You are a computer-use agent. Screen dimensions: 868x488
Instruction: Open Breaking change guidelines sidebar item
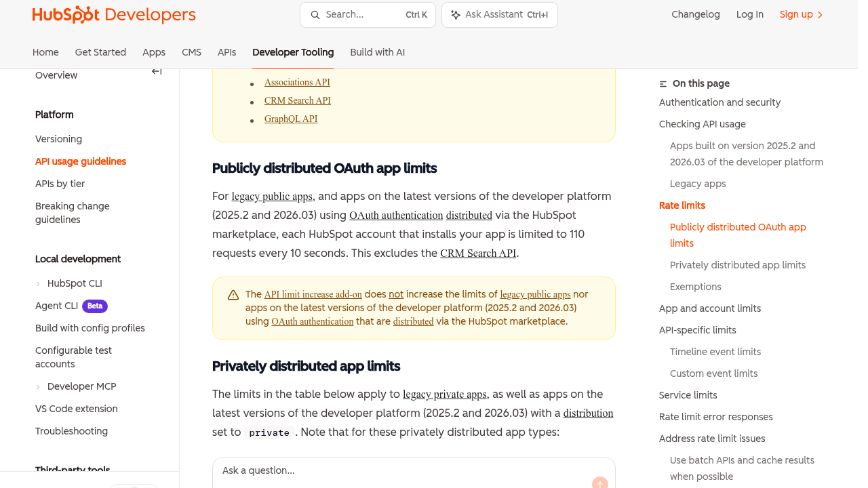pos(73,213)
